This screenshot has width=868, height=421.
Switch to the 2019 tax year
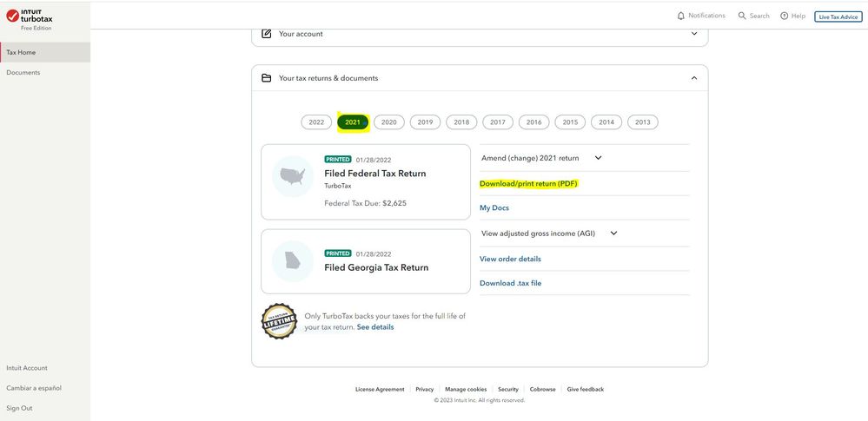[x=425, y=122]
